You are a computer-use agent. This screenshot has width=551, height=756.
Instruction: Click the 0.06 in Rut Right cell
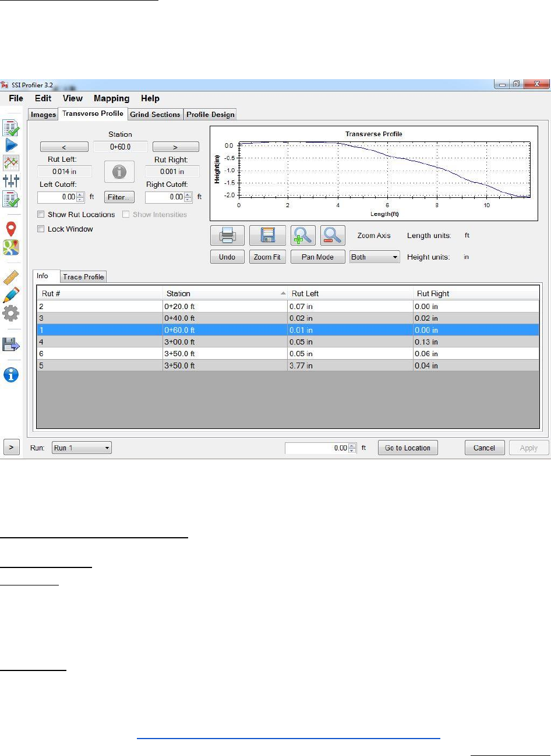tap(476, 354)
